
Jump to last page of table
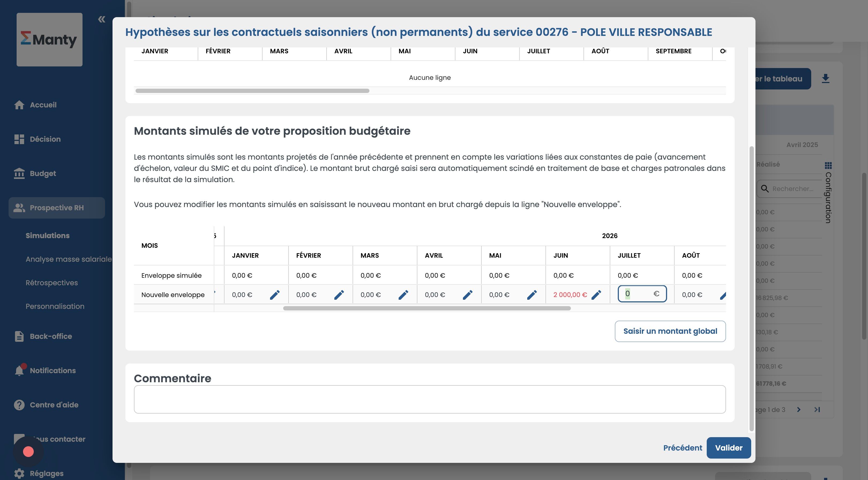(x=817, y=410)
